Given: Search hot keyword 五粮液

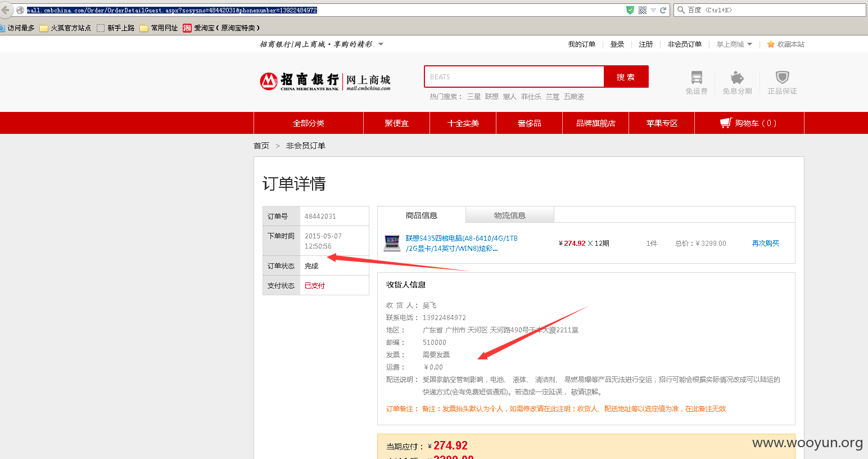Looking at the screenshot, I should pos(574,97).
